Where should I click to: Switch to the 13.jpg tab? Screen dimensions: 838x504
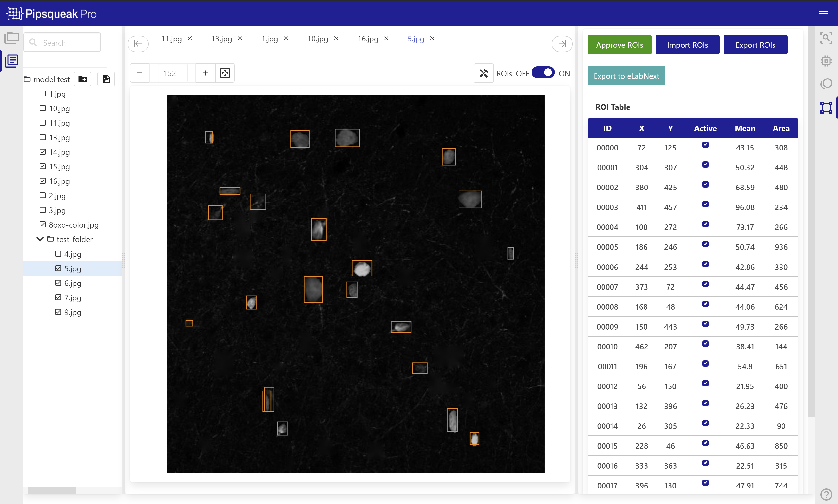click(x=221, y=39)
